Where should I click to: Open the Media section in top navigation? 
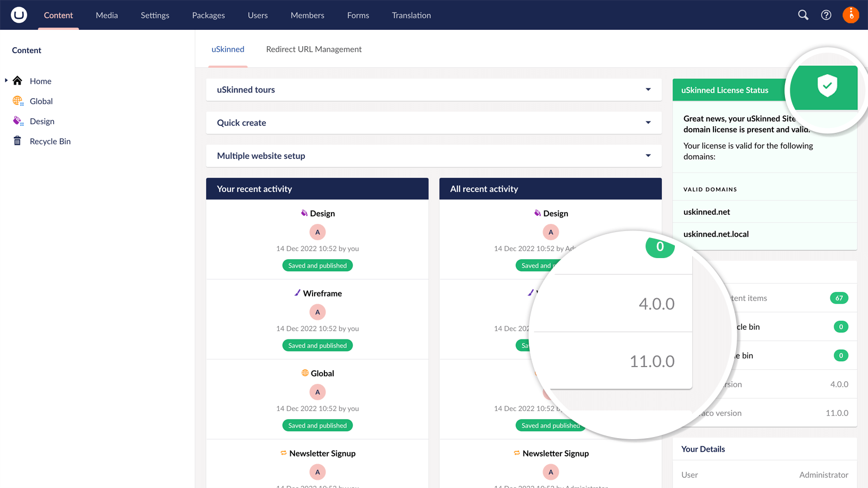106,15
